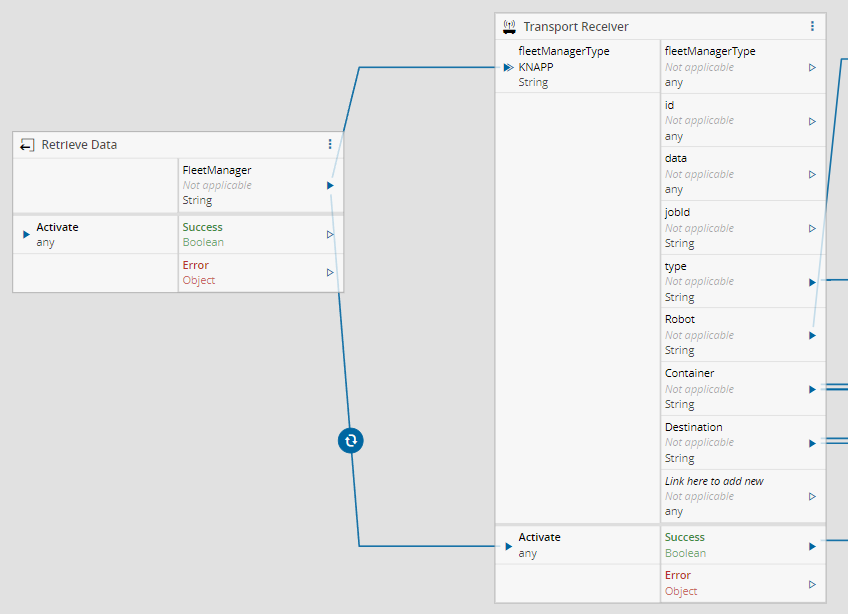This screenshot has width=848, height=614.
Task: Open the Transport Receiver three-dot menu
Action: pyautogui.click(x=812, y=27)
